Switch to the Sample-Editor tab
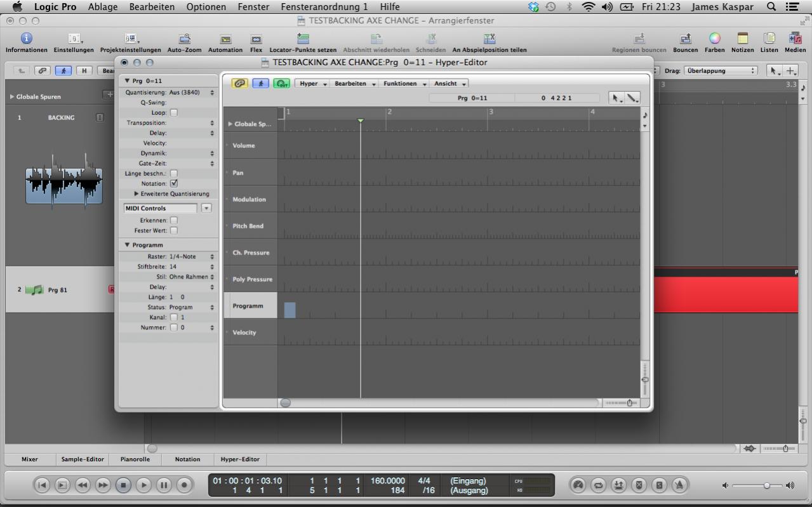 click(83, 459)
